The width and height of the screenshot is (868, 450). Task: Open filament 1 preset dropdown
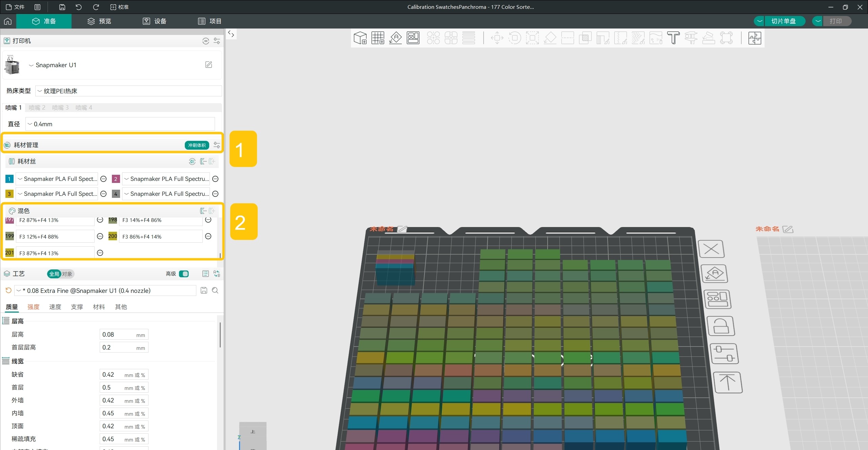57,179
